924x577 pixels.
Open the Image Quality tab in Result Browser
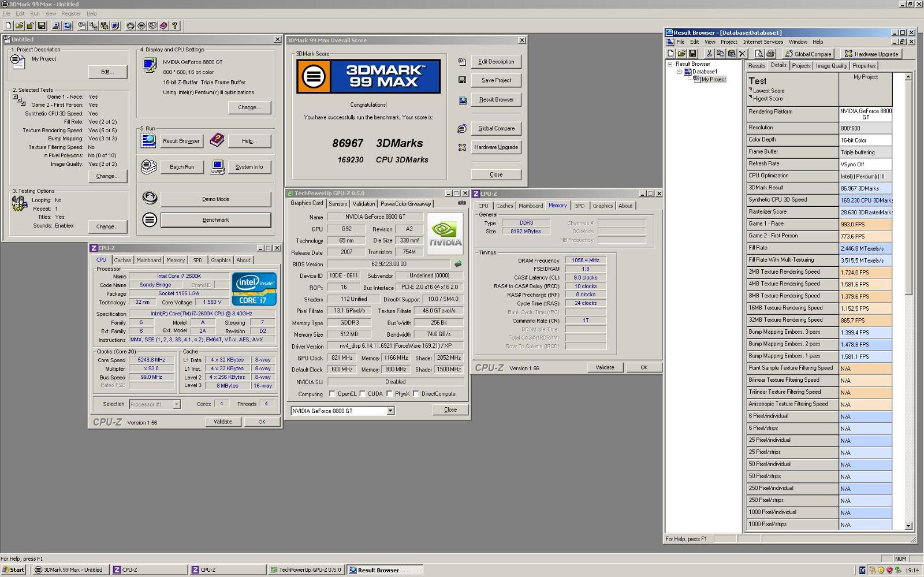click(x=831, y=66)
